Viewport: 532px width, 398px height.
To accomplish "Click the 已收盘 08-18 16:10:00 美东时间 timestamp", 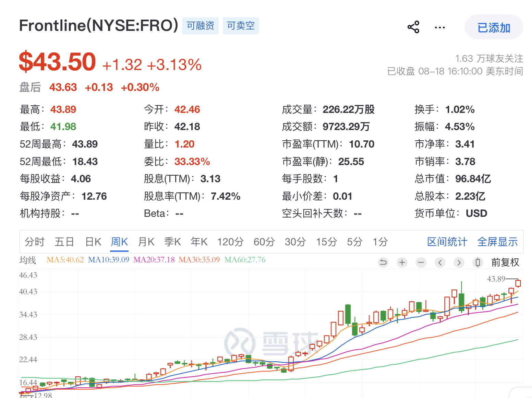I will coord(455,71).
